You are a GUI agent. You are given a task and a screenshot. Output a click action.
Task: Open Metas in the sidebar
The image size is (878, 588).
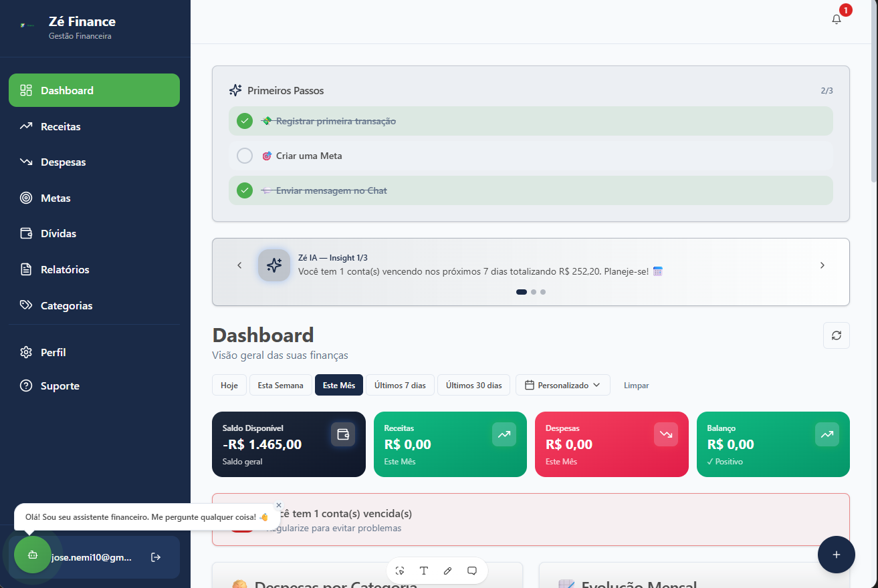point(94,198)
